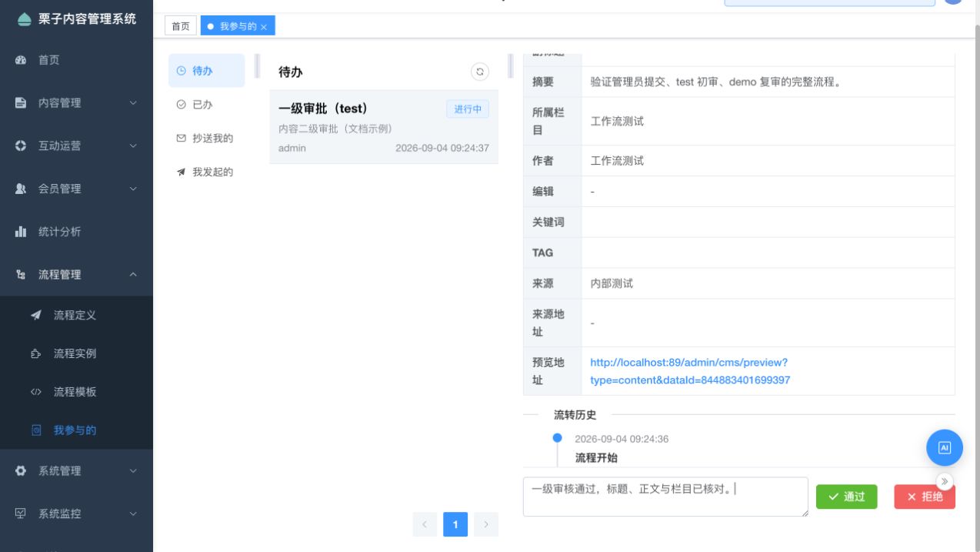The width and height of the screenshot is (980, 552).
Task: Click the 流程开始 timeline dot
Action: pos(558,438)
